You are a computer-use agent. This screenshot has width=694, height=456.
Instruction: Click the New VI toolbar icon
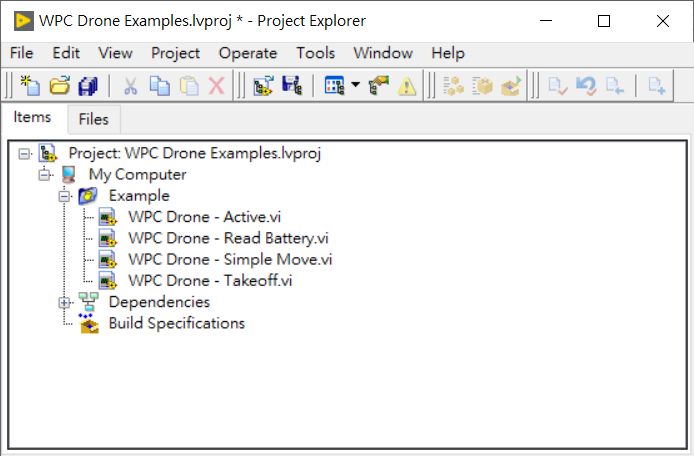pos(31,86)
